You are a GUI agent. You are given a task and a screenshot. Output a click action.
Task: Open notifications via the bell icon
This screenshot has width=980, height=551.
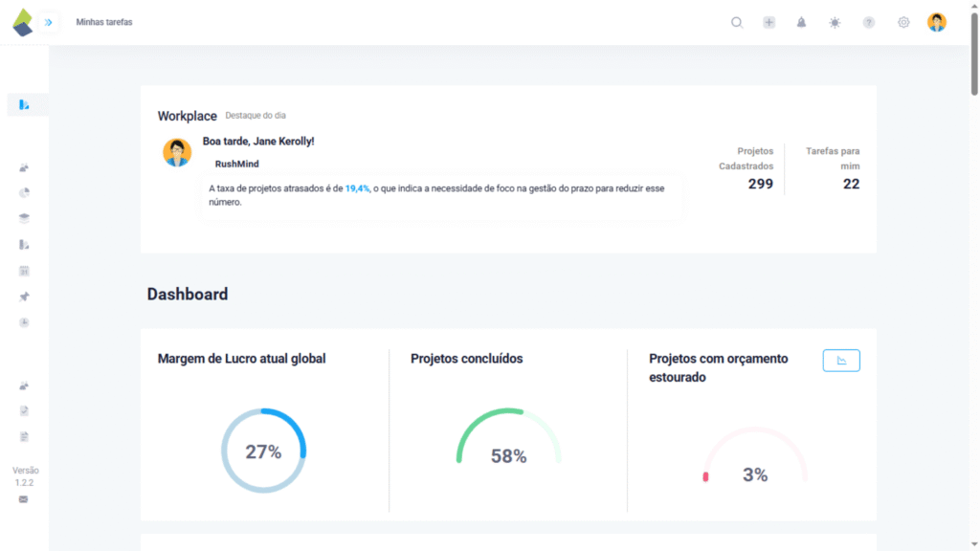(801, 22)
